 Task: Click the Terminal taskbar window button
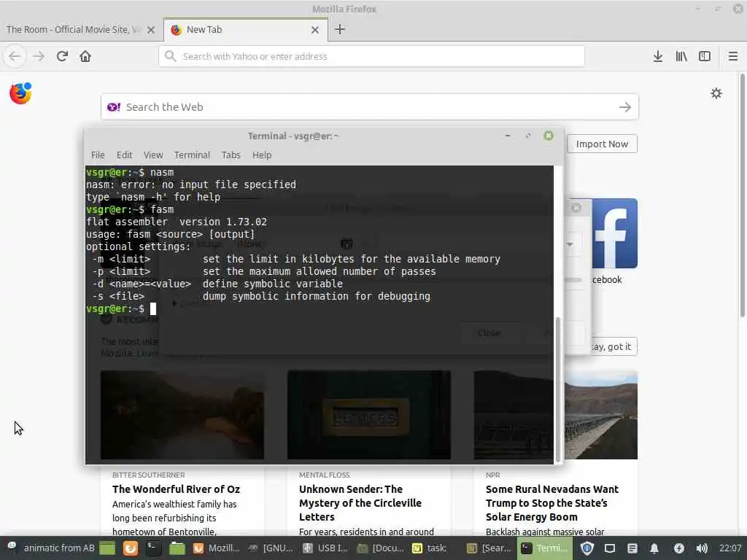(544, 548)
